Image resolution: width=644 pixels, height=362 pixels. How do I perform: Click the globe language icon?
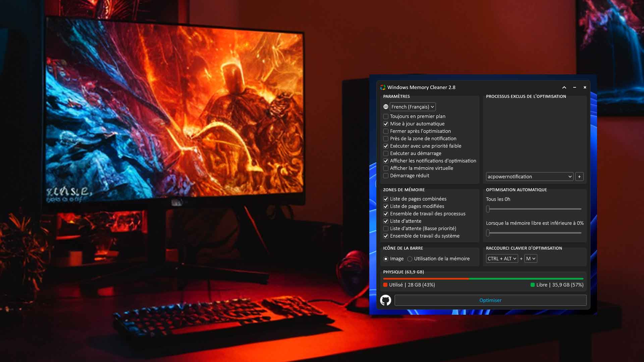(x=386, y=107)
